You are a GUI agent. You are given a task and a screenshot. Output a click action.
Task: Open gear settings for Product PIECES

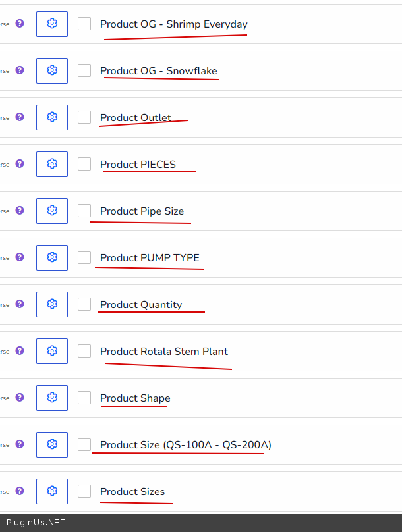[52, 164]
